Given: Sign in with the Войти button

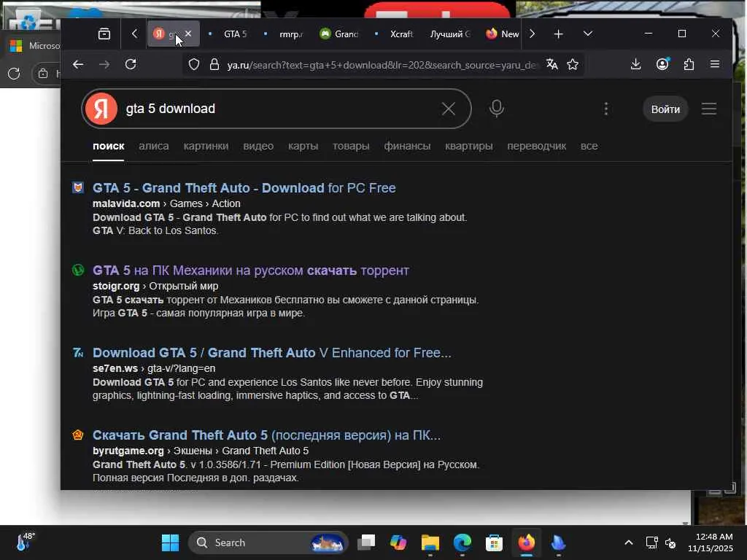Looking at the screenshot, I should [665, 109].
